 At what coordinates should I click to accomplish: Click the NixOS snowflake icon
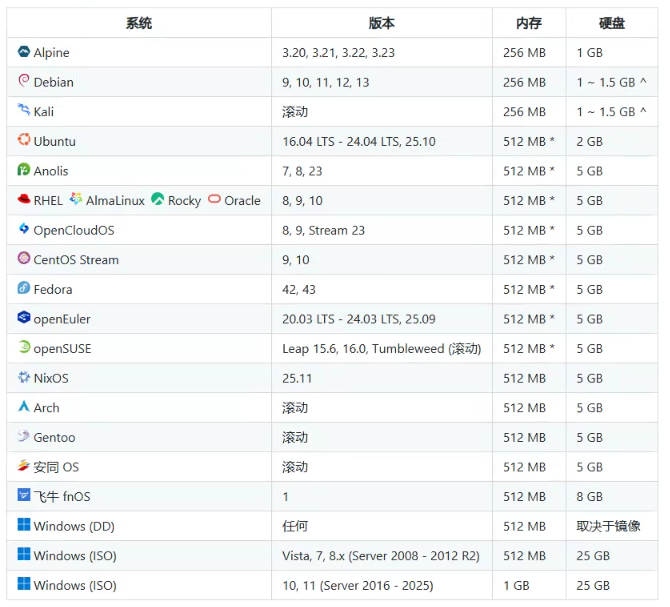24,378
